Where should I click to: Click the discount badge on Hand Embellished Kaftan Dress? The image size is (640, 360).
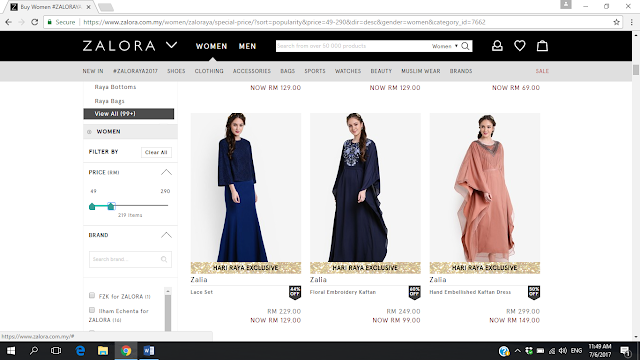(534, 292)
